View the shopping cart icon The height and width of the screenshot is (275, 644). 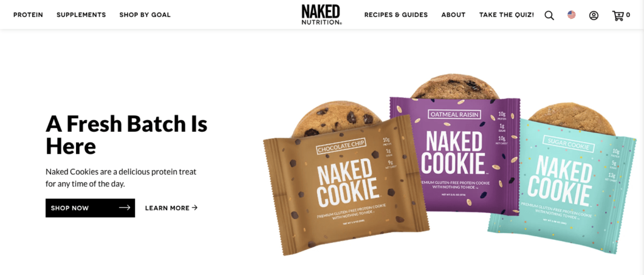[618, 16]
